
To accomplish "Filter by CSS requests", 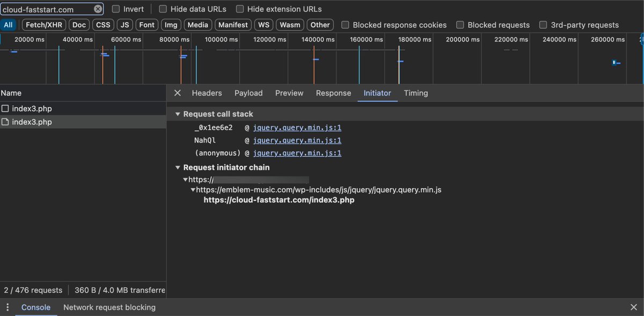I will coord(103,25).
